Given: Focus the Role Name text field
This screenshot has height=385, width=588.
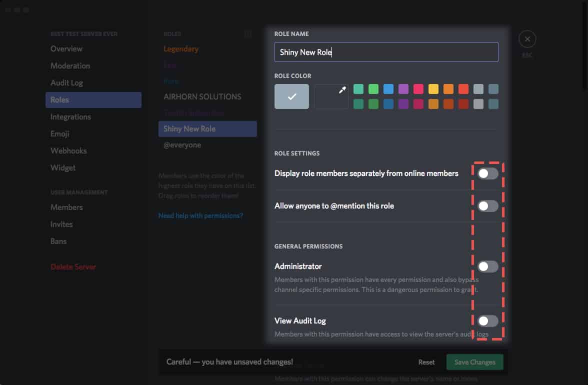Looking at the screenshot, I should pos(386,52).
